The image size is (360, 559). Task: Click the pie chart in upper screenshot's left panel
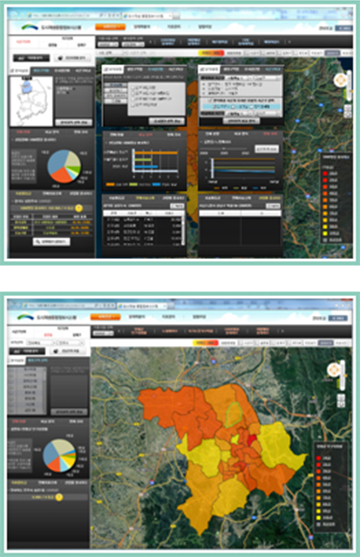coord(64,166)
